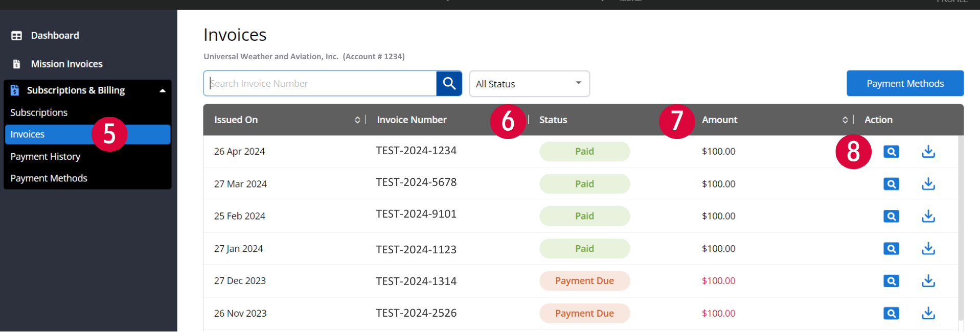The width and height of the screenshot is (980, 332).
Task: Click the account name Universal Weather and Aviation
Action: (271, 57)
